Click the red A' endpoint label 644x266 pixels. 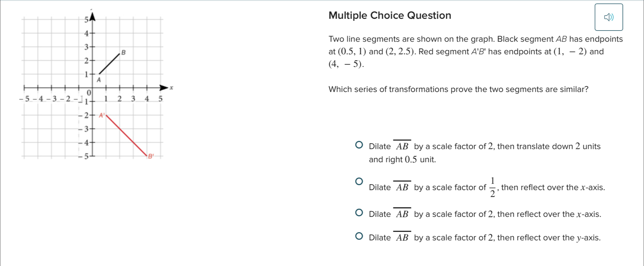(102, 115)
